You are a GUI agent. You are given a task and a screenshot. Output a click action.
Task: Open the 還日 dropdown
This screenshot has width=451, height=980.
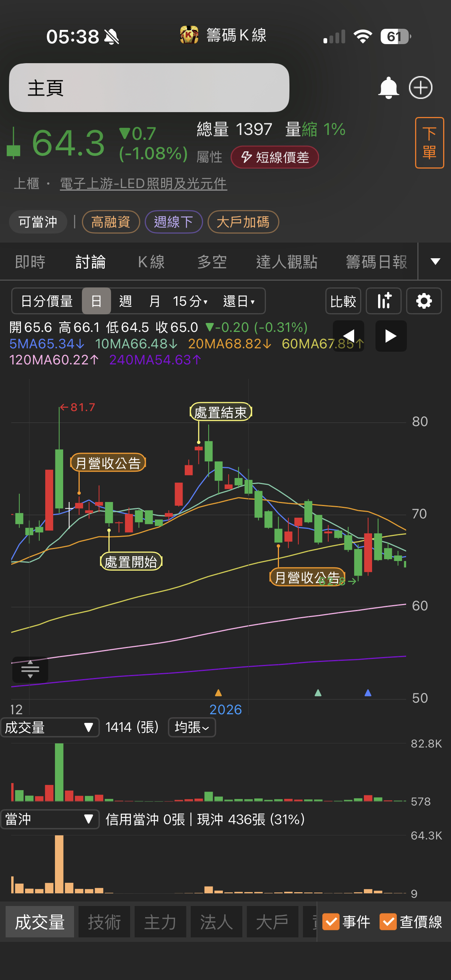coord(239,301)
